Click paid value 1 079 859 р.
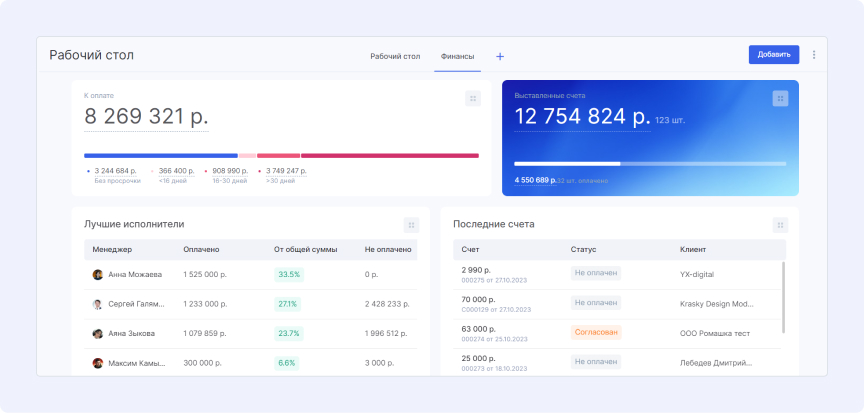This screenshot has height=413, width=864. click(x=204, y=333)
